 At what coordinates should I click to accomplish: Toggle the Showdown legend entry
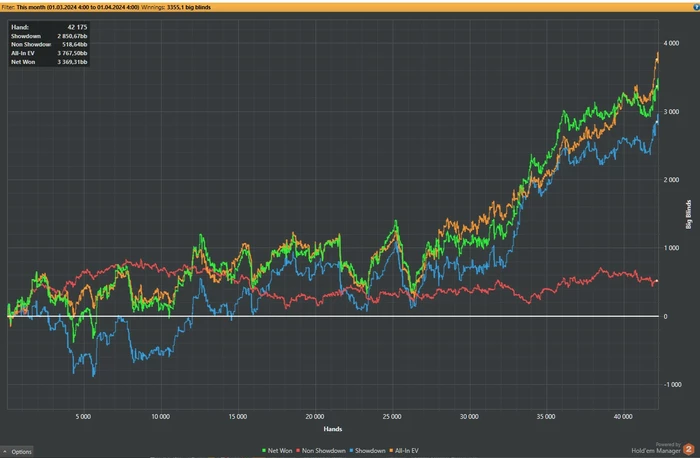(367, 451)
